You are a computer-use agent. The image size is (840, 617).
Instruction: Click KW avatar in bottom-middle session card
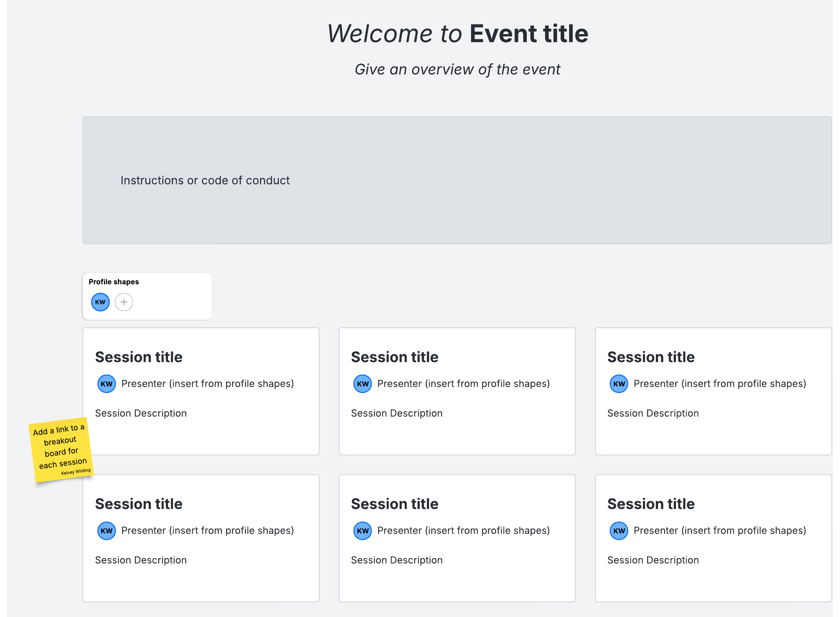tap(362, 531)
